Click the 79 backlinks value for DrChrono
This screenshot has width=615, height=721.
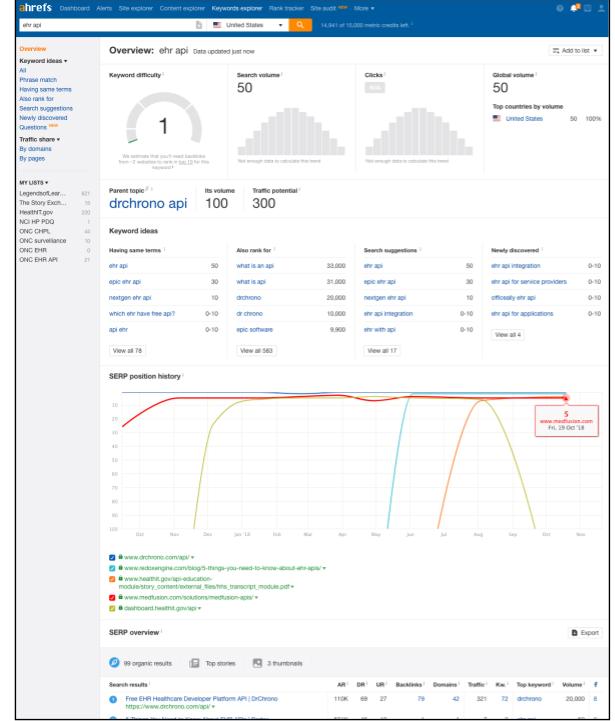(x=421, y=698)
